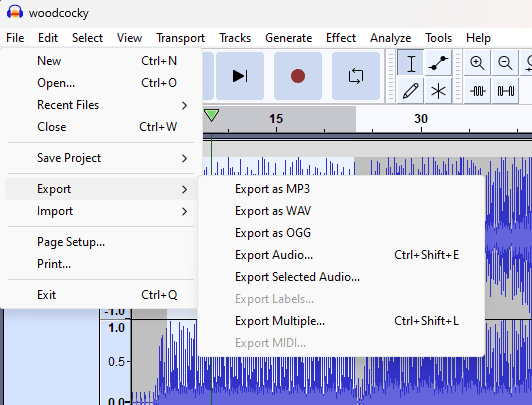Click the Zoom In magnifier icon
This screenshot has height=405, width=532.
pyautogui.click(x=477, y=63)
